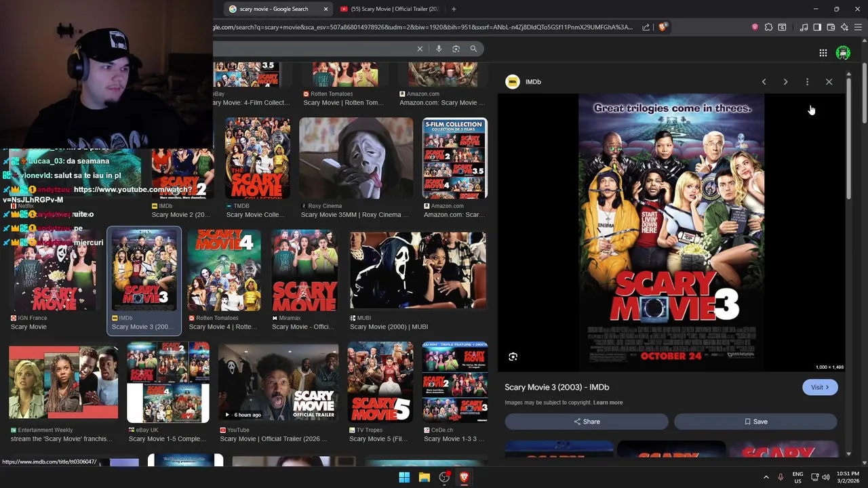Search inside image with Lens icon
The height and width of the screenshot is (488, 868).
coord(513,357)
